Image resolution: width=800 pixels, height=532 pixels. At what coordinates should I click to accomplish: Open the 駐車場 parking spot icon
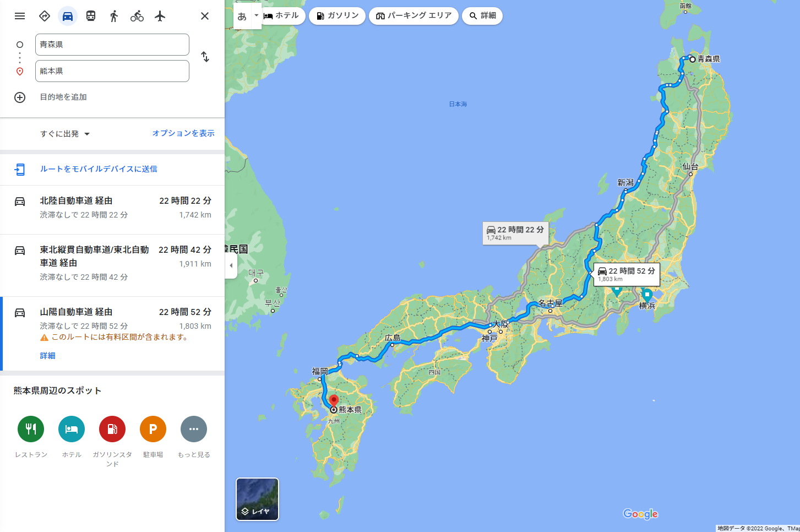[x=153, y=429]
